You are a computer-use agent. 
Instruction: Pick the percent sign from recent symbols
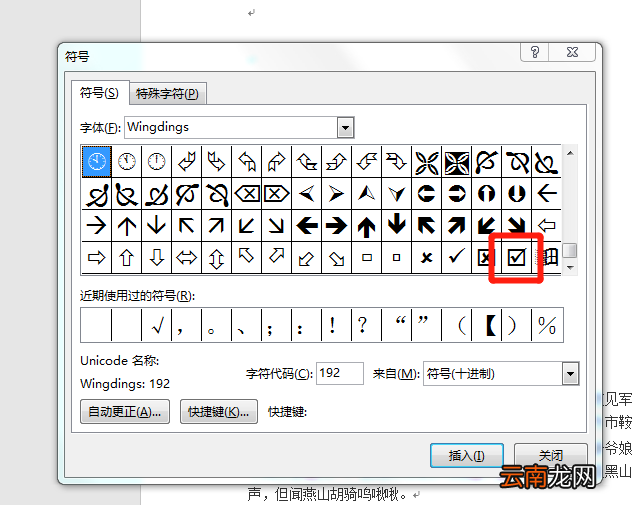coord(547,325)
